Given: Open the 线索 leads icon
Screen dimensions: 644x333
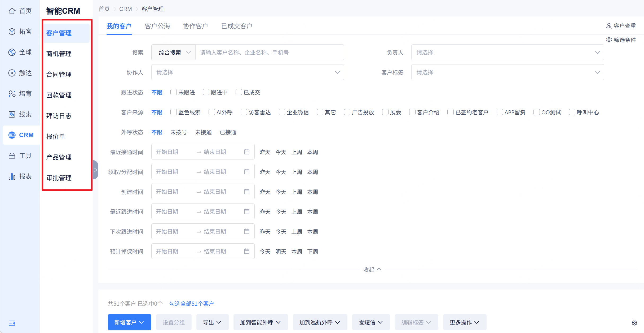Looking at the screenshot, I should click(12, 114).
